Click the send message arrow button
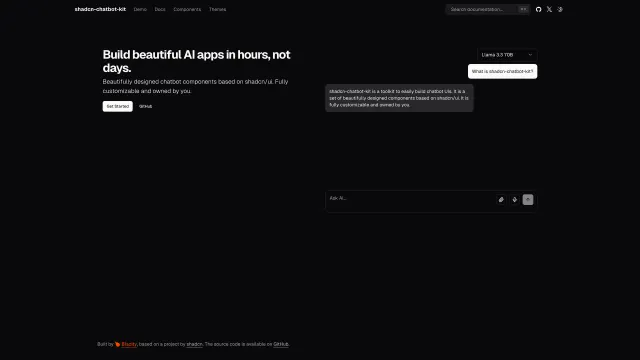The height and width of the screenshot is (360, 640). (528, 200)
